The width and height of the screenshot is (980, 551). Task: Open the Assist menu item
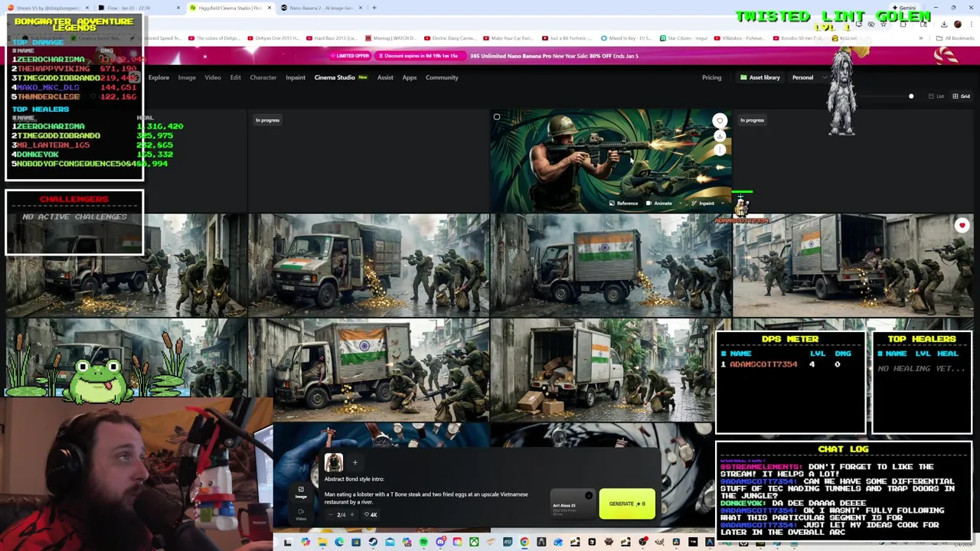pyautogui.click(x=385, y=77)
